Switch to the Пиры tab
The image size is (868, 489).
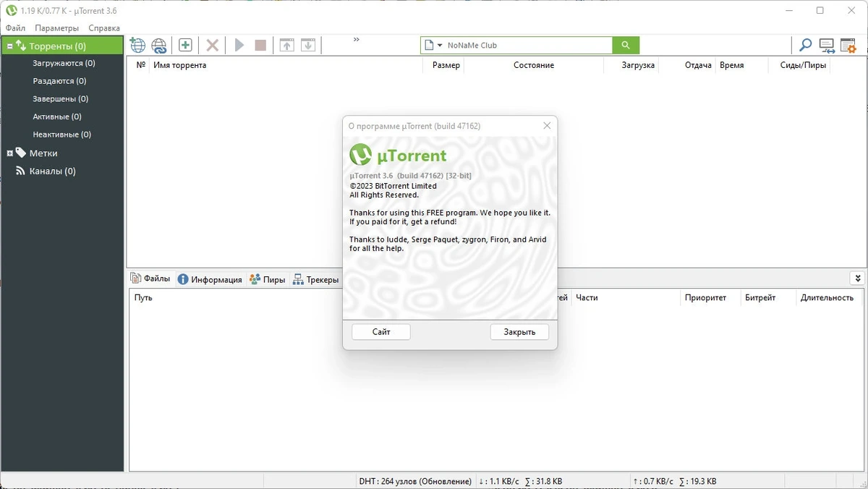tap(268, 279)
